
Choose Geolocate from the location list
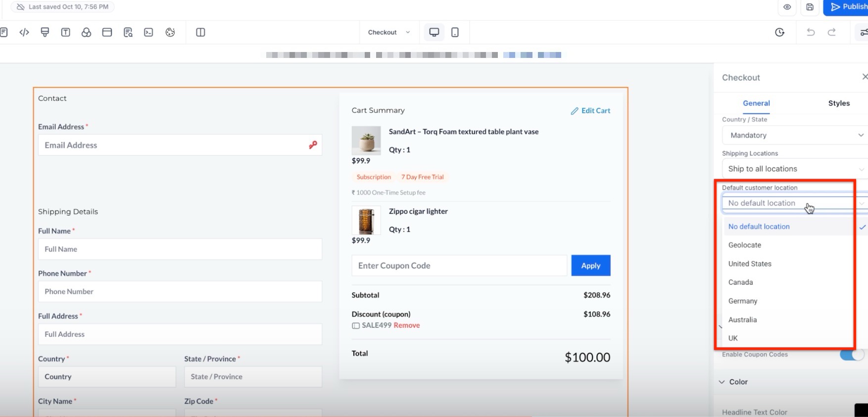coord(745,245)
